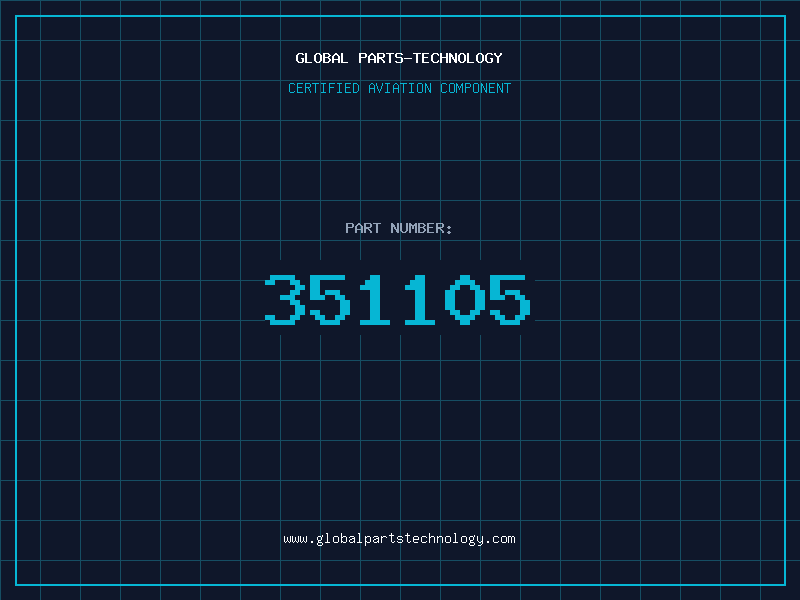Click the PART NUMBER: label
800x600 pixels.
coord(398,228)
